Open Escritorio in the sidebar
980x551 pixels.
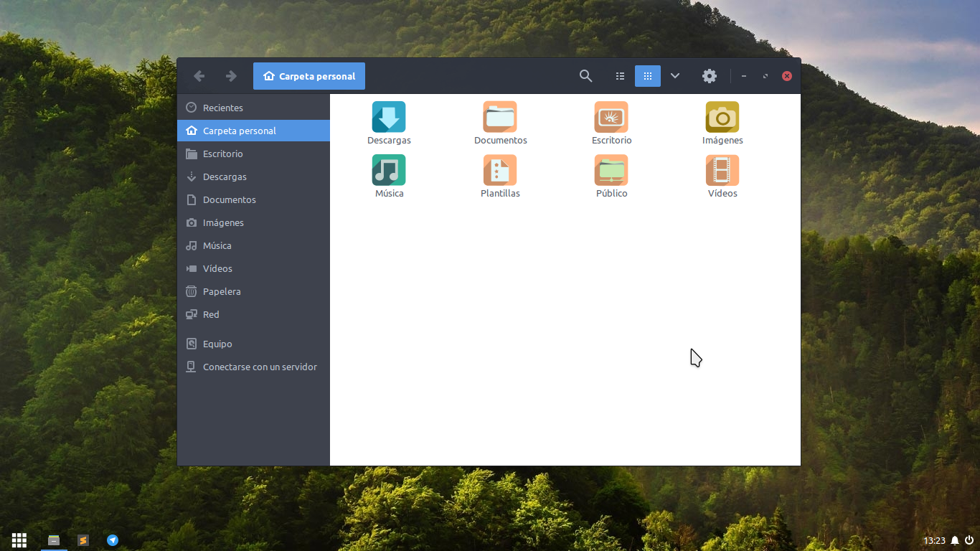pyautogui.click(x=253, y=154)
